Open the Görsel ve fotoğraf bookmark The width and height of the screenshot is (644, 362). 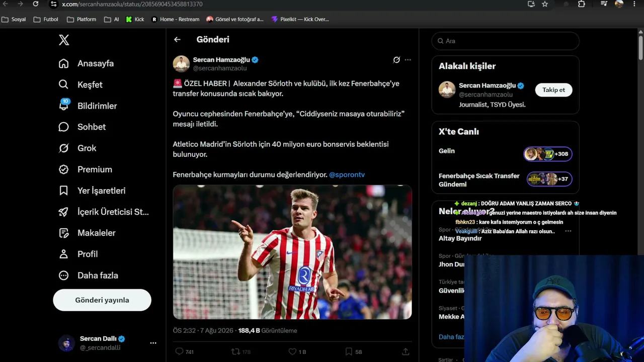tap(235, 20)
